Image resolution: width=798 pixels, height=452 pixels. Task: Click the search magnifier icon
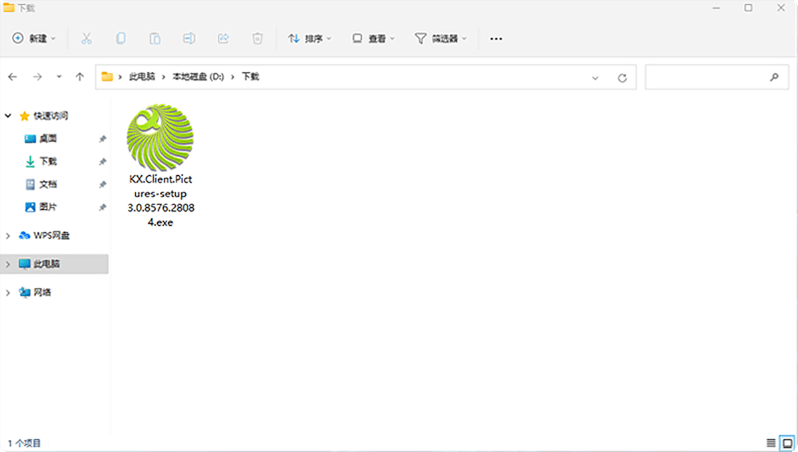coord(775,77)
